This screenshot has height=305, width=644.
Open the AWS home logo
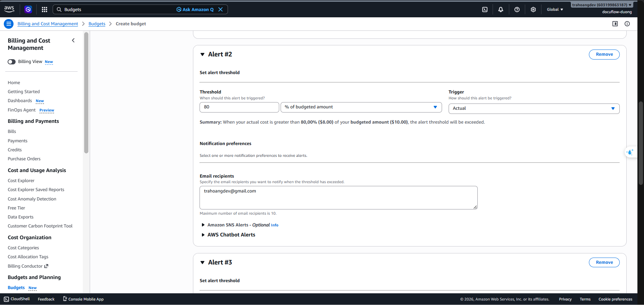click(9, 9)
